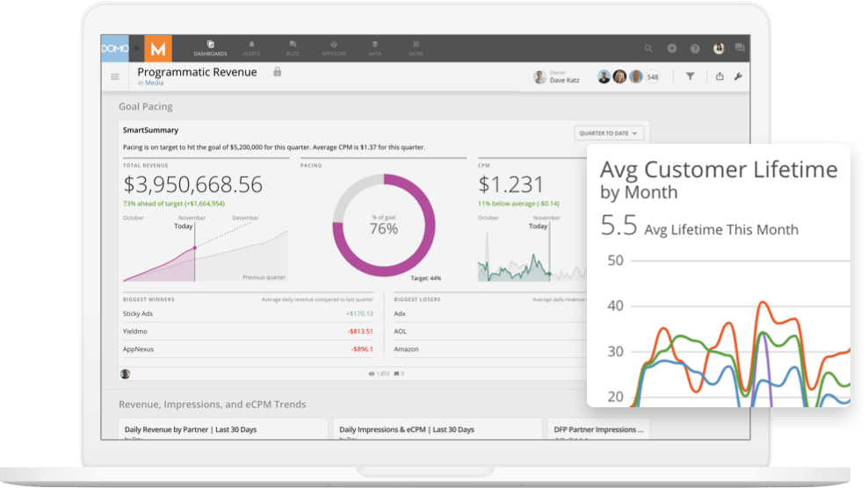Viewport: 868px width, 488px height.
Task: Open the Buzz chat tab
Action: 292,47
